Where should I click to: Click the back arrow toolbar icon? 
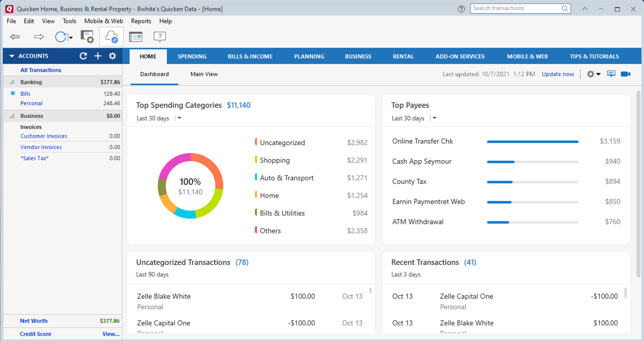point(15,37)
